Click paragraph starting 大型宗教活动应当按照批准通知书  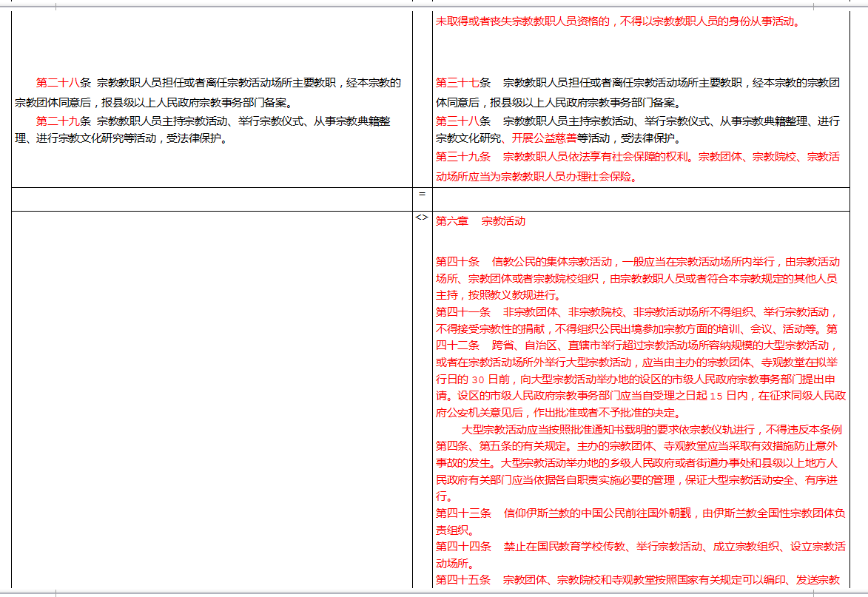tap(651, 430)
